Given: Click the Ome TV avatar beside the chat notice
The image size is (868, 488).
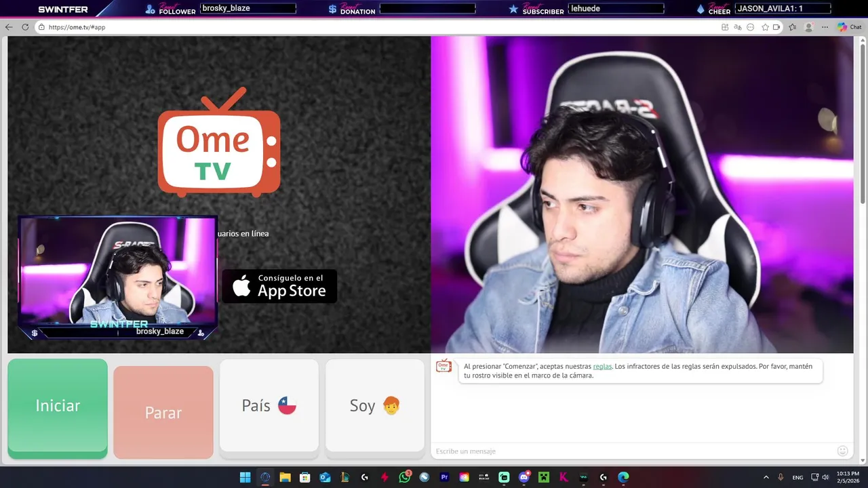Looking at the screenshot, I should coord(443,366).
